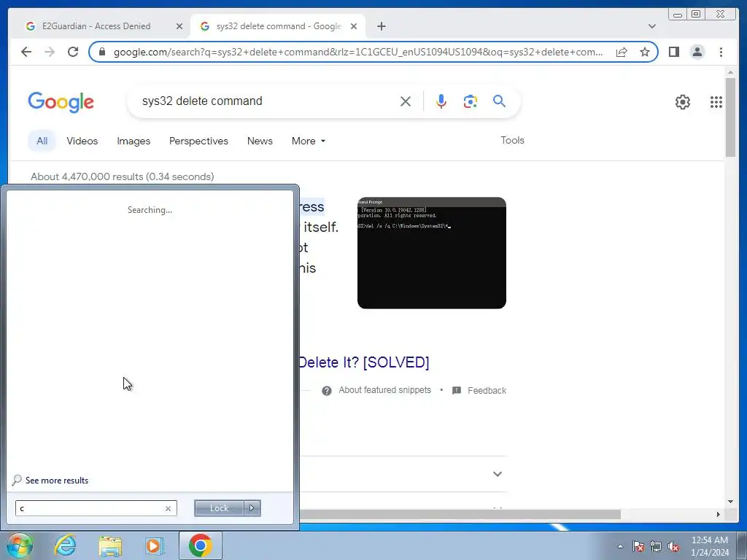Viewport: 747px width, 560px height.
Task: Start voice search with the microphone
Action: [441, 101]
